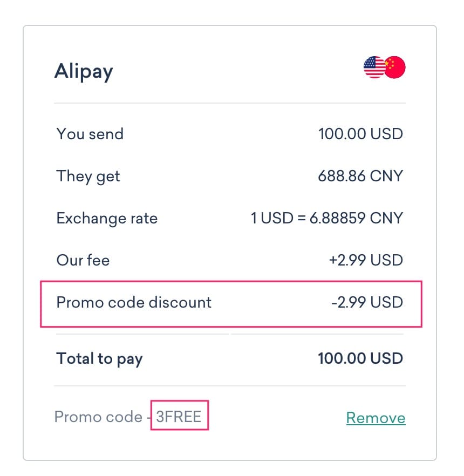Select the 3FREE promo code text

tap(179, 417)
